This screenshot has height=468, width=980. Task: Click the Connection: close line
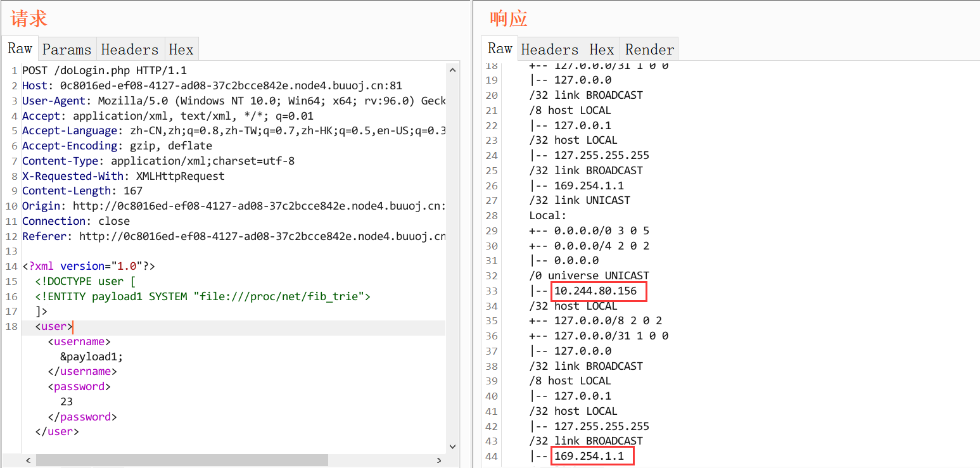pos(76,221)
